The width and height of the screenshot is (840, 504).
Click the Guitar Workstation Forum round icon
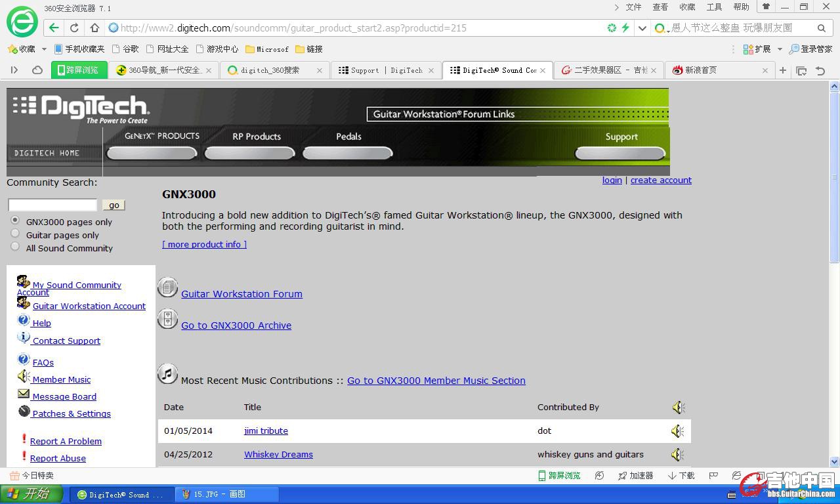pyautogui.click(x=168, y=287)
